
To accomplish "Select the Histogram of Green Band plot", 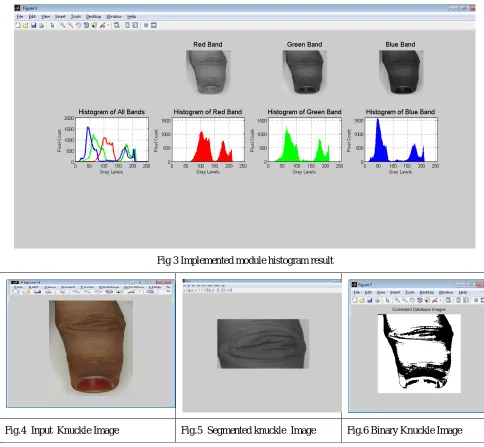I will click(305, 140).
